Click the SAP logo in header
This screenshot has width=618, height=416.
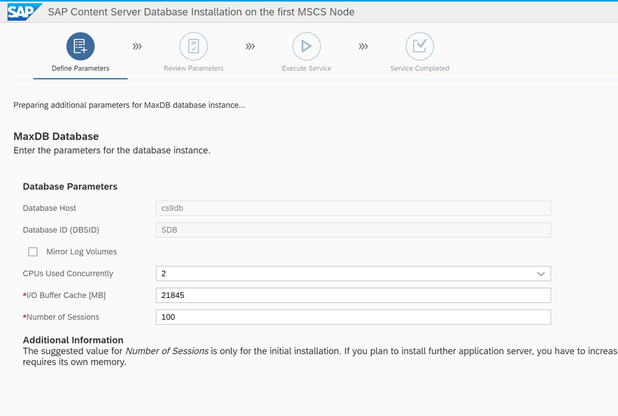tap(24, 12)
